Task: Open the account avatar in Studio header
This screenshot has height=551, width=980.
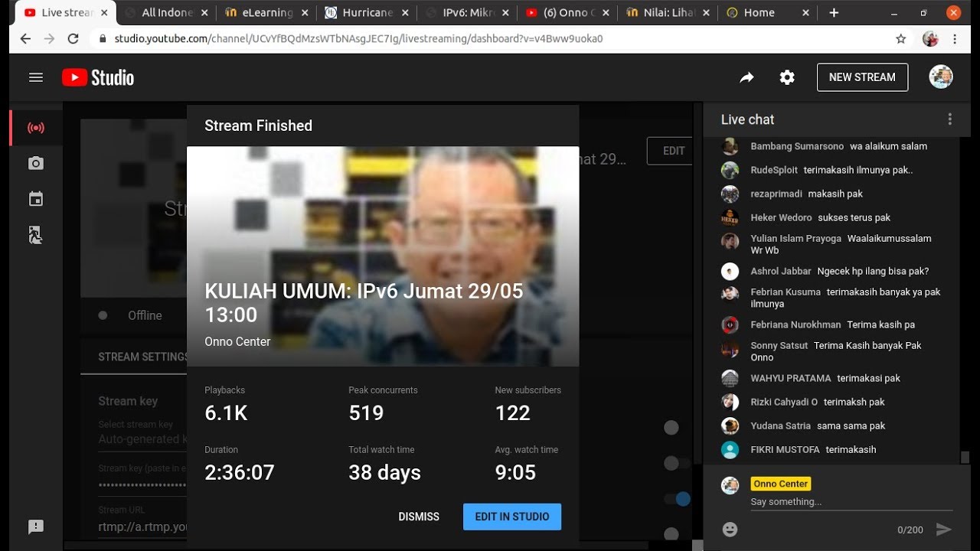Action: (941, 77)
